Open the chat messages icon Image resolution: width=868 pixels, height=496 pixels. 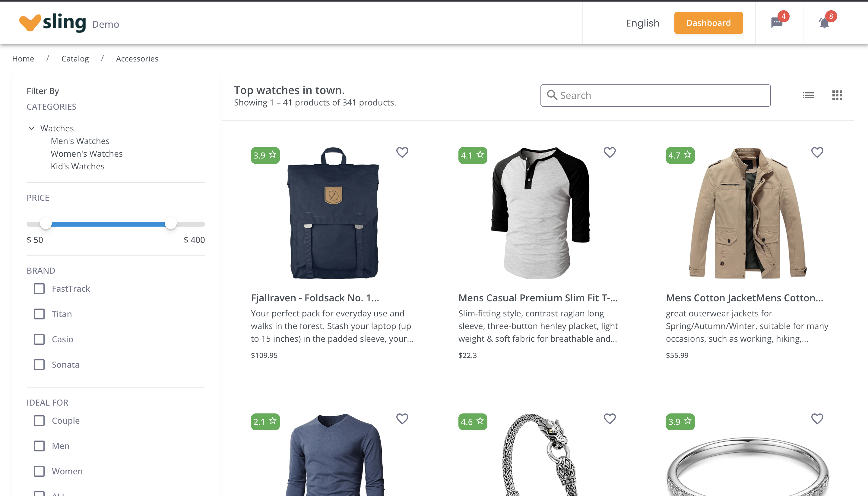pos(777,23)
